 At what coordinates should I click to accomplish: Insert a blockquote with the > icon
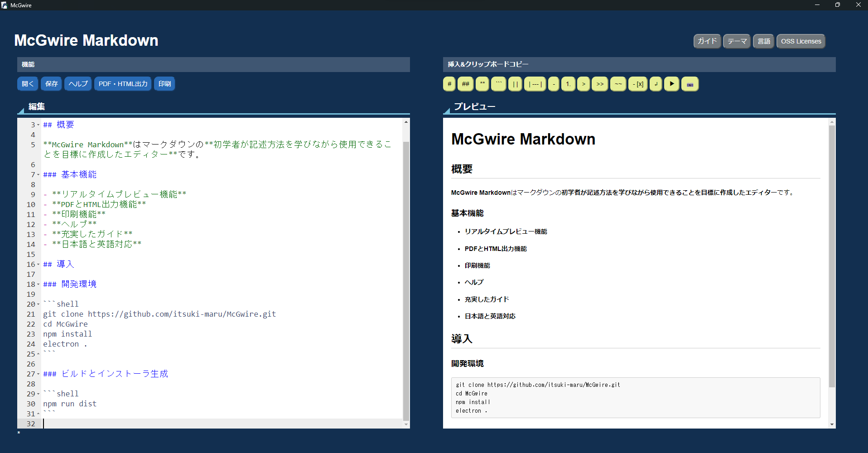[583, 84]
